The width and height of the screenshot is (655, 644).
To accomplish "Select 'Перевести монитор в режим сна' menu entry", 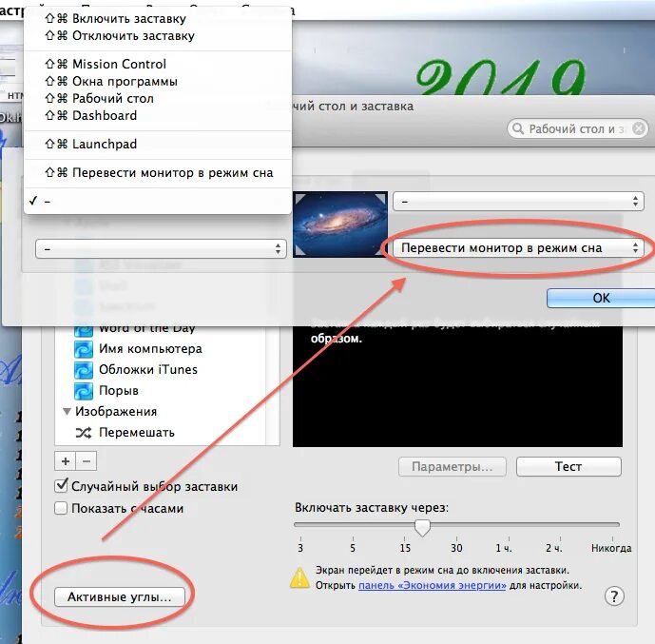I will click(x=158, y=172).
